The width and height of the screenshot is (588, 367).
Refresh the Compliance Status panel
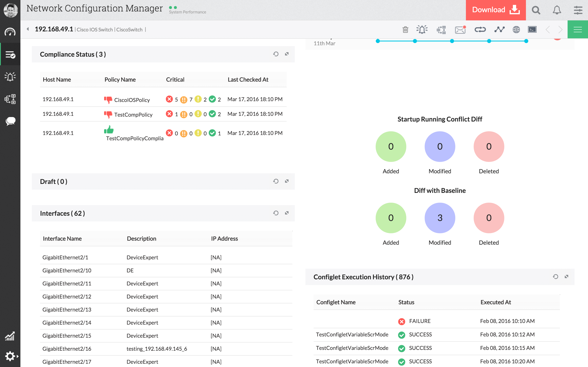276,54
